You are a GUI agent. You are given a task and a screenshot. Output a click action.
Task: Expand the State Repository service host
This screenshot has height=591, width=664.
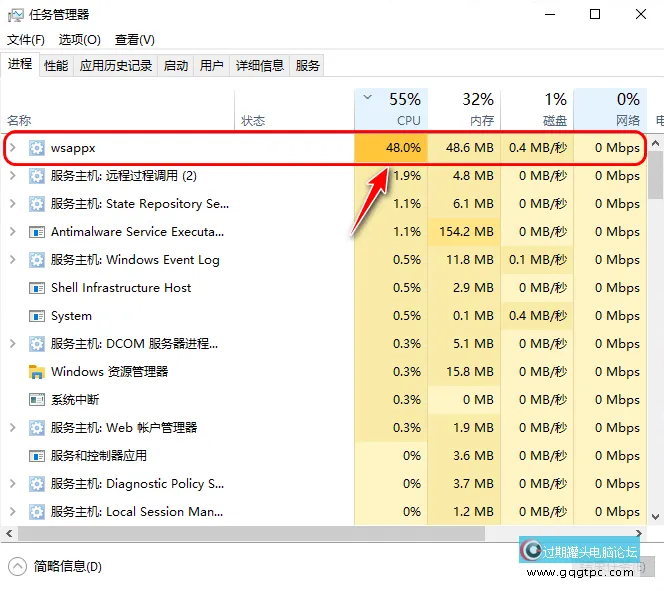13,204
